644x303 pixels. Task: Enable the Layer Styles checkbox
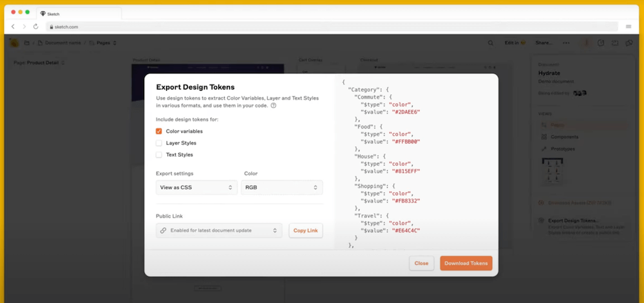[159, 143]
